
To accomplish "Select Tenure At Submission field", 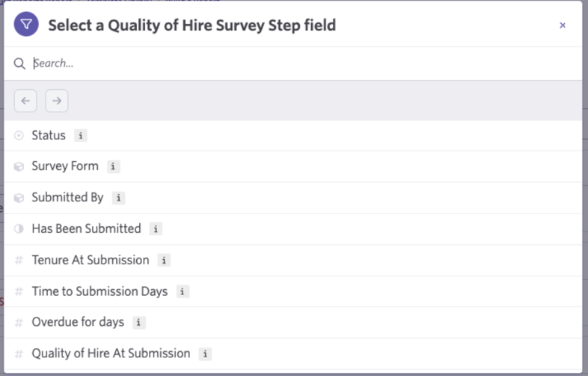I will pos(293,261).
